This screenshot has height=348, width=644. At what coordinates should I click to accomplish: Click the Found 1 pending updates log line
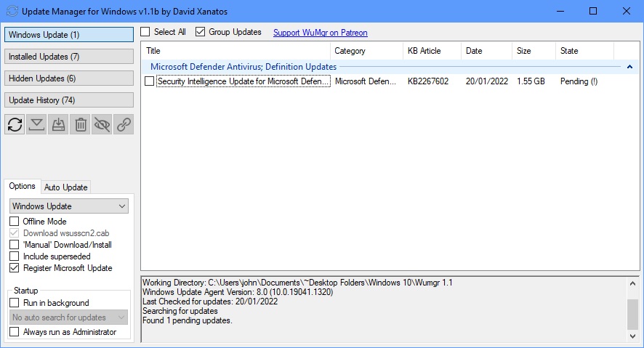188,320
